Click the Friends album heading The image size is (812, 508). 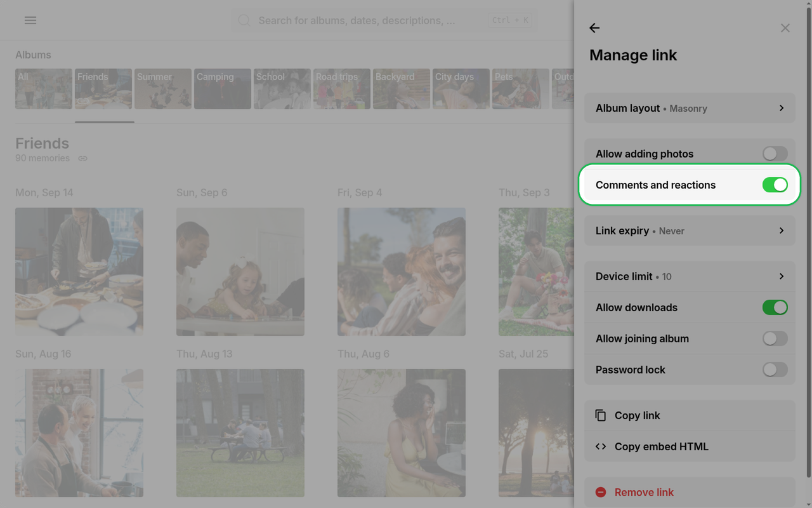click(x=42, y=144)
